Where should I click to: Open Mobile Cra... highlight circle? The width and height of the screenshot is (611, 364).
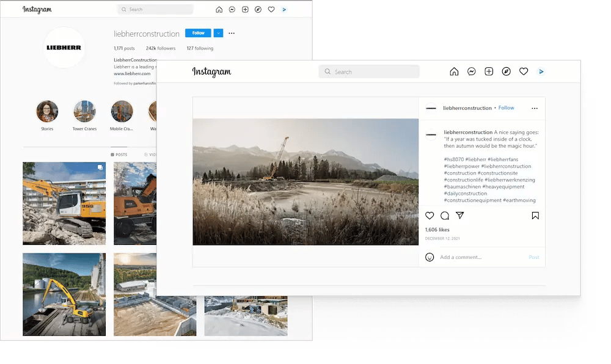(x=122, y=111)
